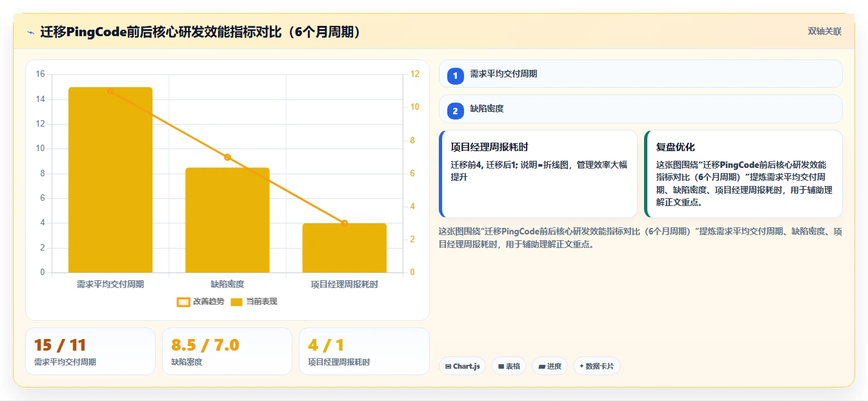The image size is (868, 401).
Task: Open the 复盘优化 info card heading
Action: [x=675, y=147]
